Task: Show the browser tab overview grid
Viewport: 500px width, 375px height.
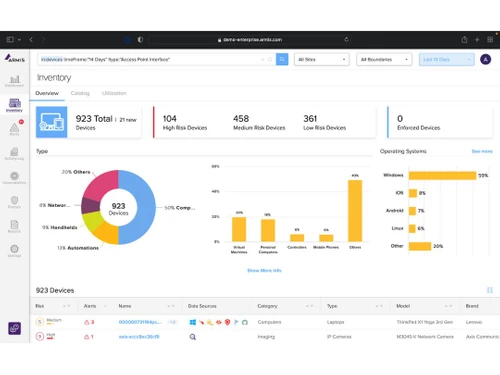Action: point(490,40)
